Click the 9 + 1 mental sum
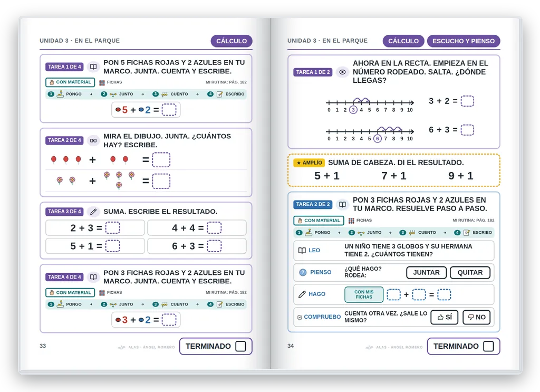Image resolution: width=540 pixels, height=392 pixels. (x=460, y=176)
